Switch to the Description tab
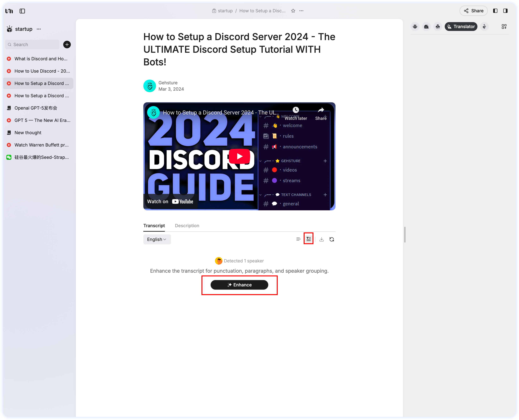 187,225
